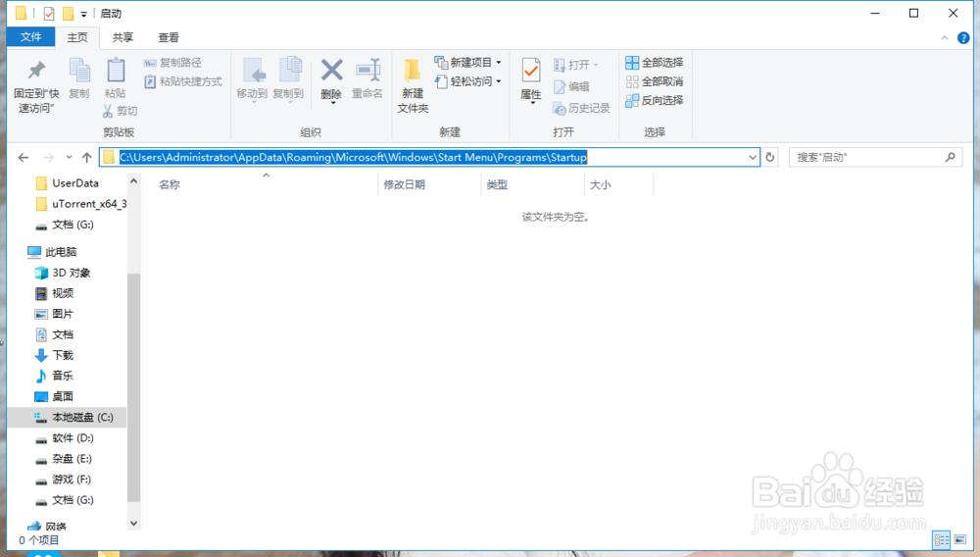Viewport: 980px width, 557px height.
Task: Click the red Delete X icon
Action: click(x=332, y=70)
